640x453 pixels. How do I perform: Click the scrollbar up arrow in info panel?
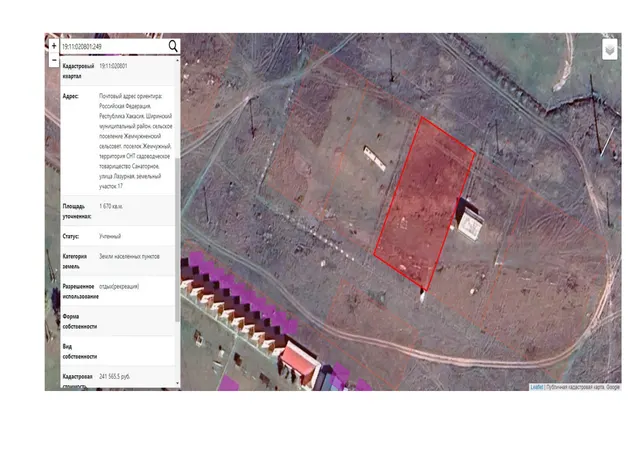point(177,60)
